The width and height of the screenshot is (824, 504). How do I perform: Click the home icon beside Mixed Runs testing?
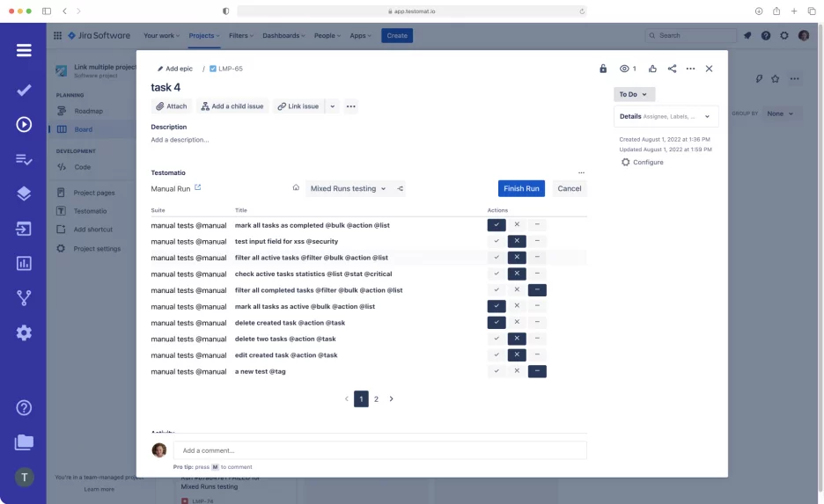tap(296, 188)
